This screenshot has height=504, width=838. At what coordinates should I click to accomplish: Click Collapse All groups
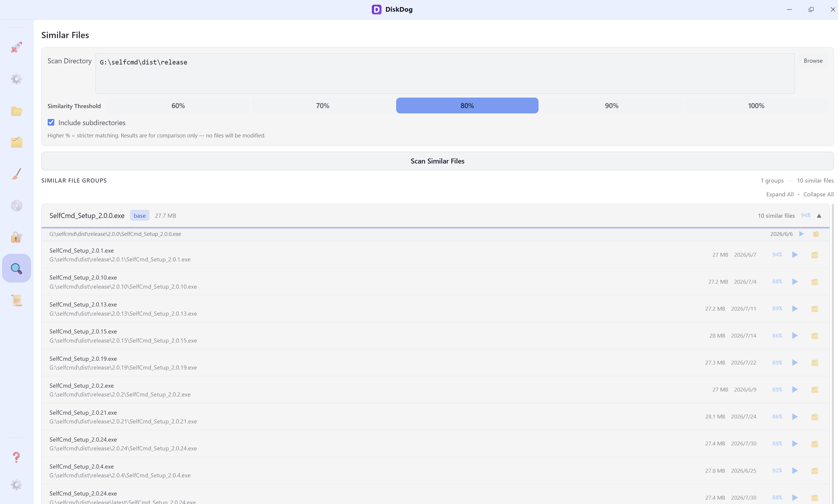(x=818, y=194)
